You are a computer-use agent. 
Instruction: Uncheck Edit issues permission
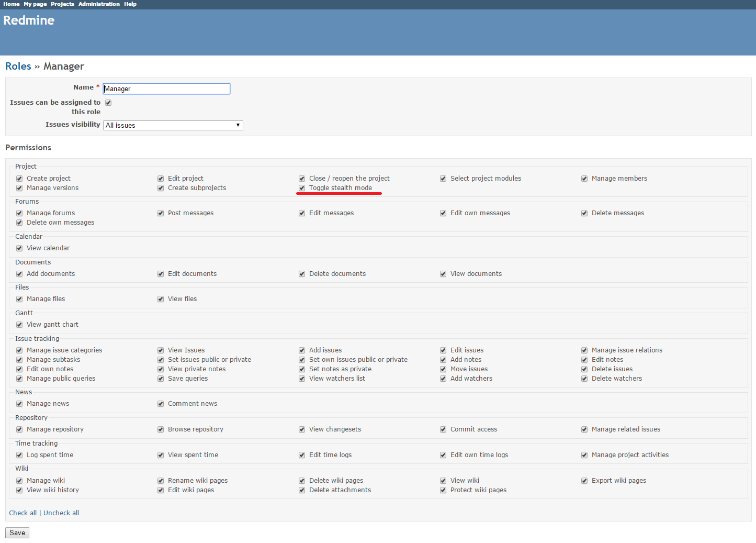443,350
